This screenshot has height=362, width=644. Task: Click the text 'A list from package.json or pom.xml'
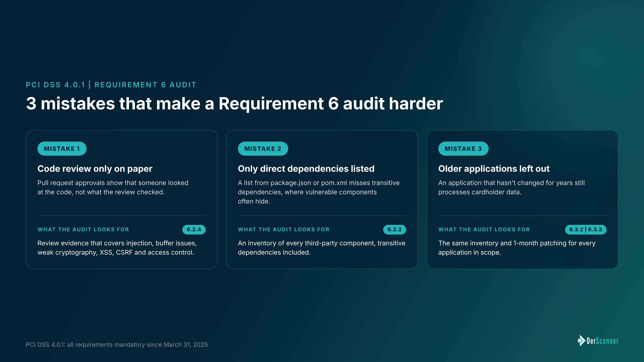pyautogui.click(x=292, y=183)
